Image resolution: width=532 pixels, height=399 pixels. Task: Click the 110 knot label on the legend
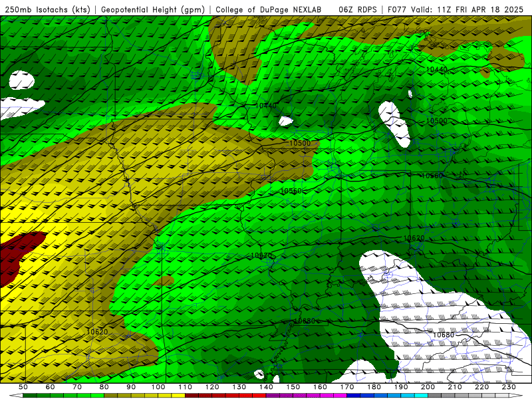pyautogui.click(x=185, y=387)
